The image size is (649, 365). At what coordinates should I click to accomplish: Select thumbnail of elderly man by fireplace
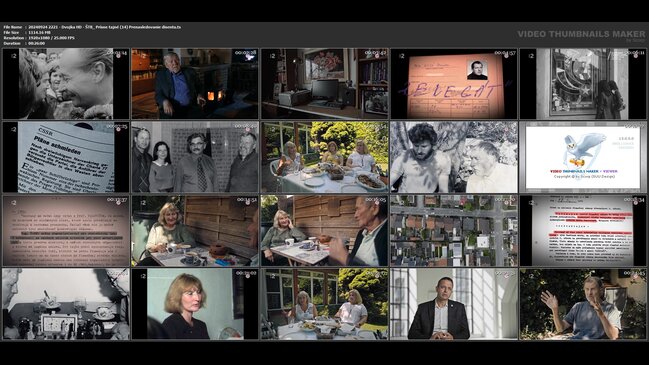(195, 84)
